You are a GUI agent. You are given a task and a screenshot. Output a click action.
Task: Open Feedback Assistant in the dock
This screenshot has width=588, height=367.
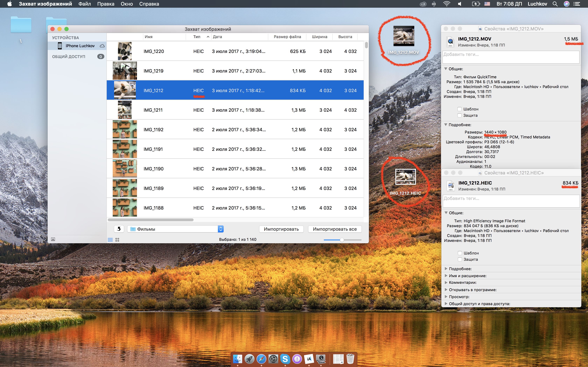pyautogui.click(x=297, y=359)
